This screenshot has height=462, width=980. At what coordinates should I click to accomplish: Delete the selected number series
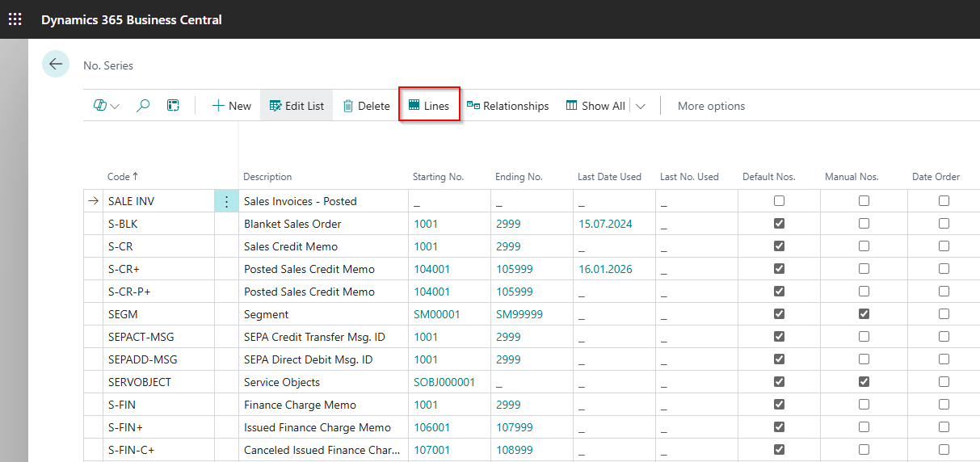366,106
